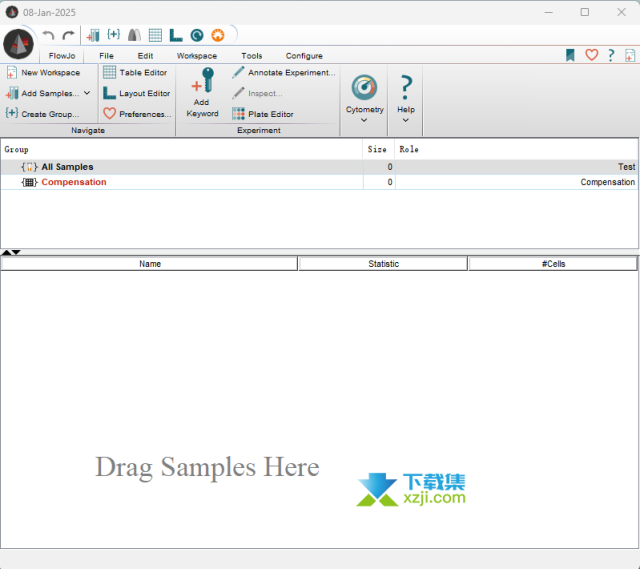This screenshot has height=569, width=640.
Task: Open the Workspace ribbon tab
Action: (x=197, y=56)
